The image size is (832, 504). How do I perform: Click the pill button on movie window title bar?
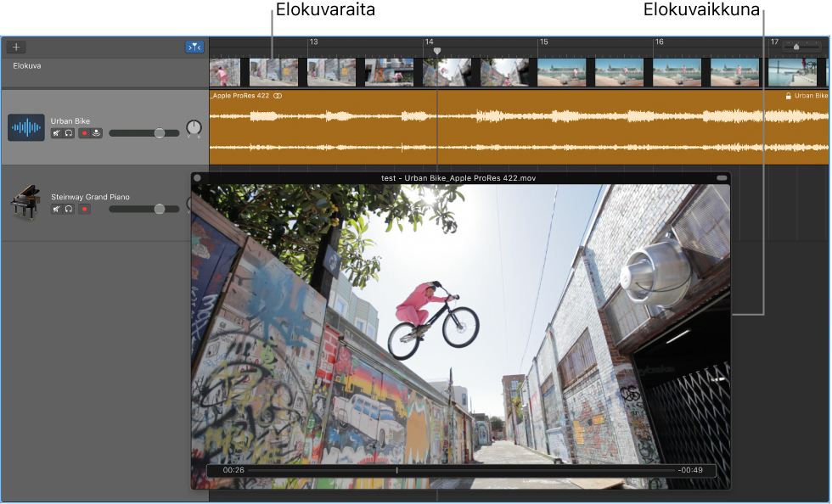pyautogui.click(x=722, y=178)
